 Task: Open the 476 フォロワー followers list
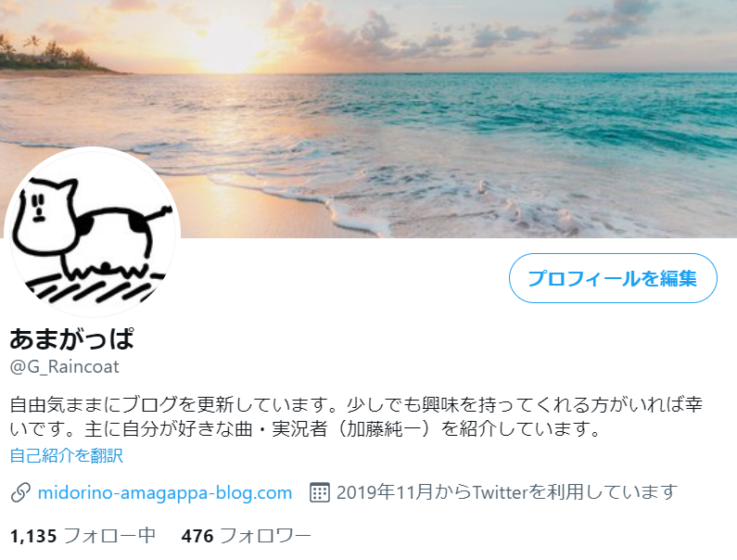tap(247, 536)
